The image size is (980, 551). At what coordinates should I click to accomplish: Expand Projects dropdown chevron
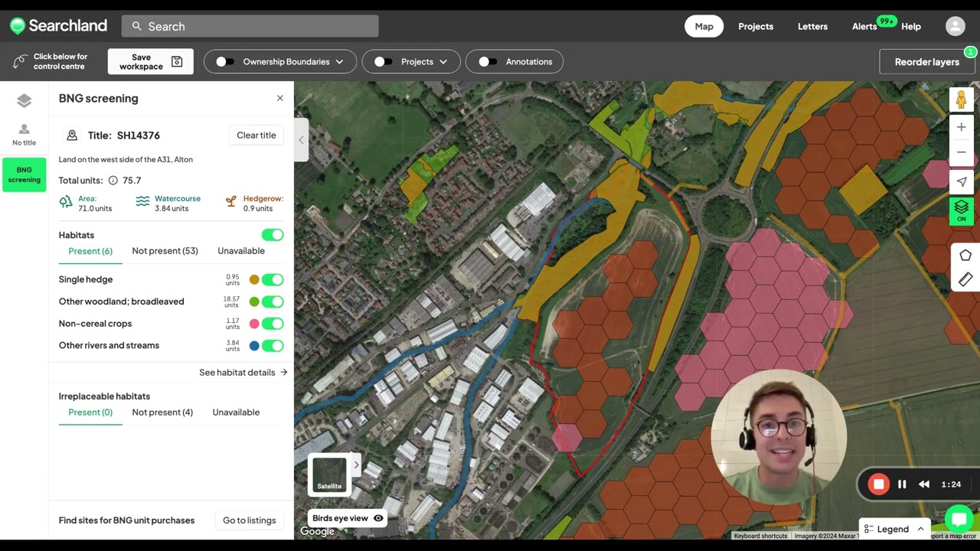tap(443, 62)
